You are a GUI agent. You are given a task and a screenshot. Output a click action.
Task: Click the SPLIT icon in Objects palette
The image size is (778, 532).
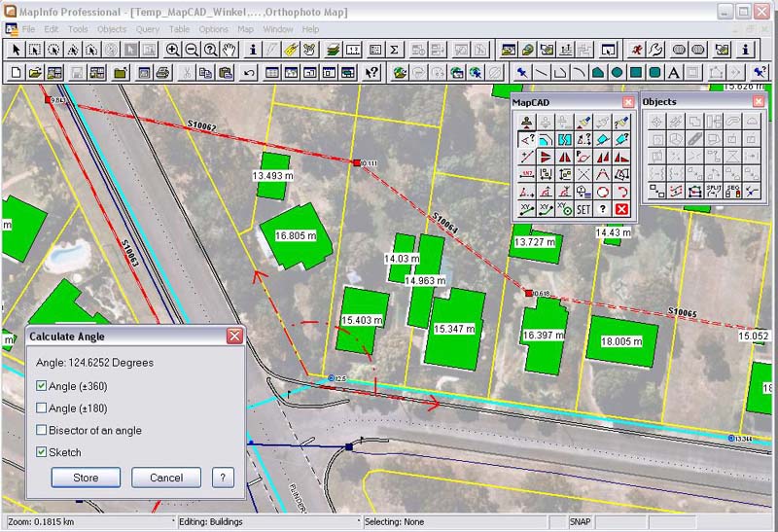coord(714,191)
